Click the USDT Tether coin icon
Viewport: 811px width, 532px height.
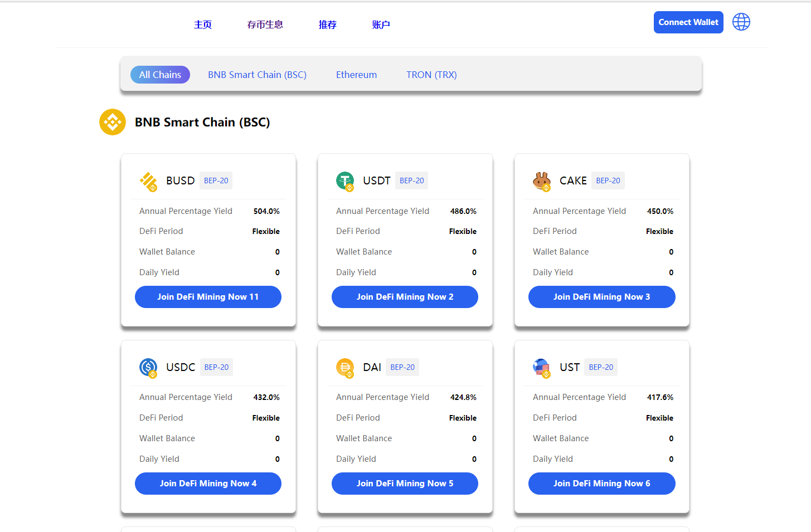tap(345, 181)
